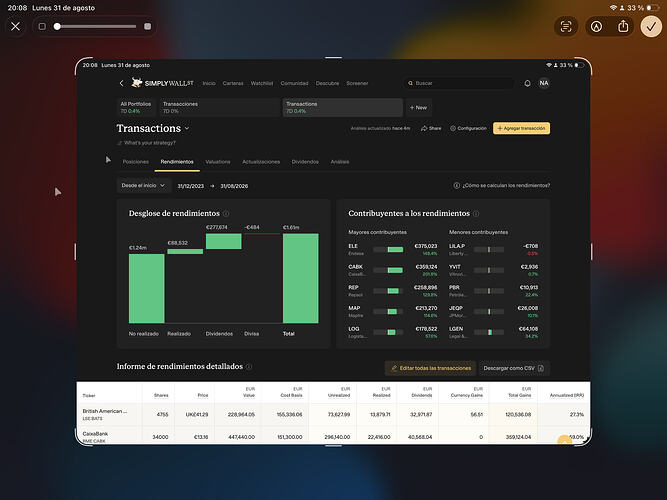667x500 pixels.
Task: Tap the Live Text scan icon
Action: tap(566, 26)
